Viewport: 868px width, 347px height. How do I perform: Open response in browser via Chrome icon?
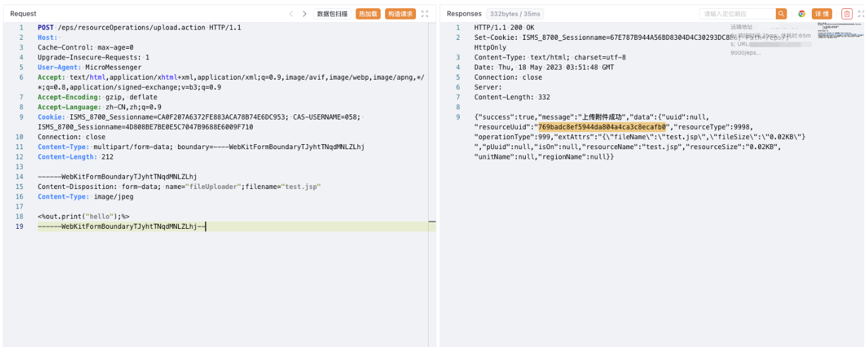pyautogui.click(x=802, y=14)
